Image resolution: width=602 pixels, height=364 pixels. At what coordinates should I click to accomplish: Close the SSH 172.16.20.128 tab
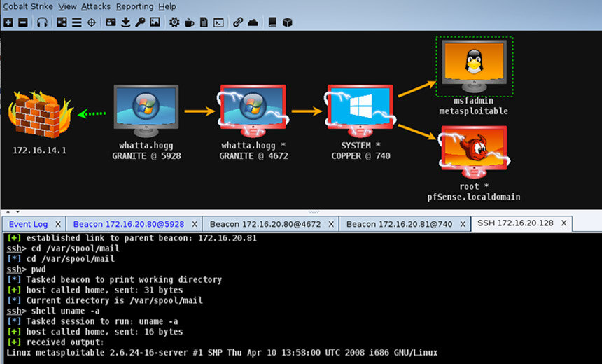coord(563,224)
